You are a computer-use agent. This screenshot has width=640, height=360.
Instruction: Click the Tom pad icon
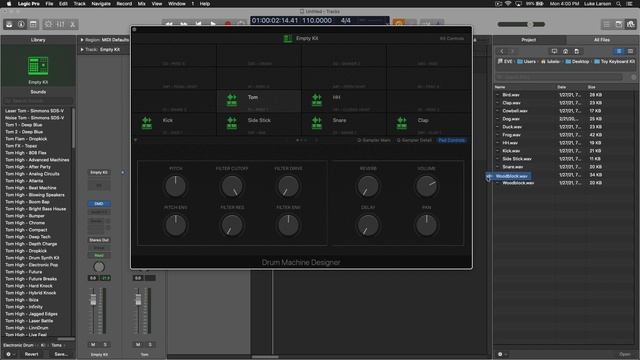pos(232,99)
